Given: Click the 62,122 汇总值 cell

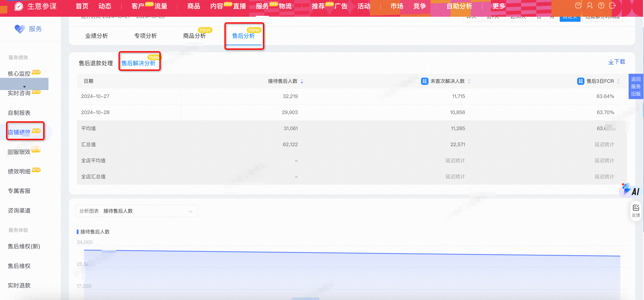Looking at the screenshot, I should point(290,145).
